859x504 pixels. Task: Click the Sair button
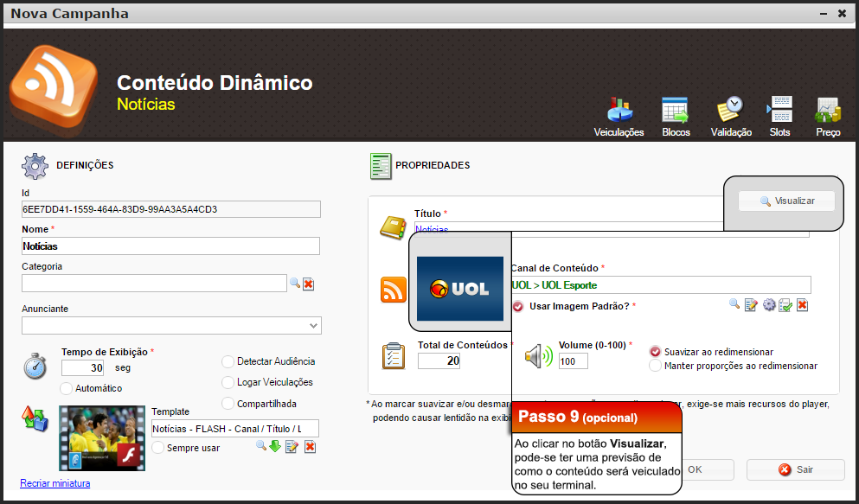point(794,469)
